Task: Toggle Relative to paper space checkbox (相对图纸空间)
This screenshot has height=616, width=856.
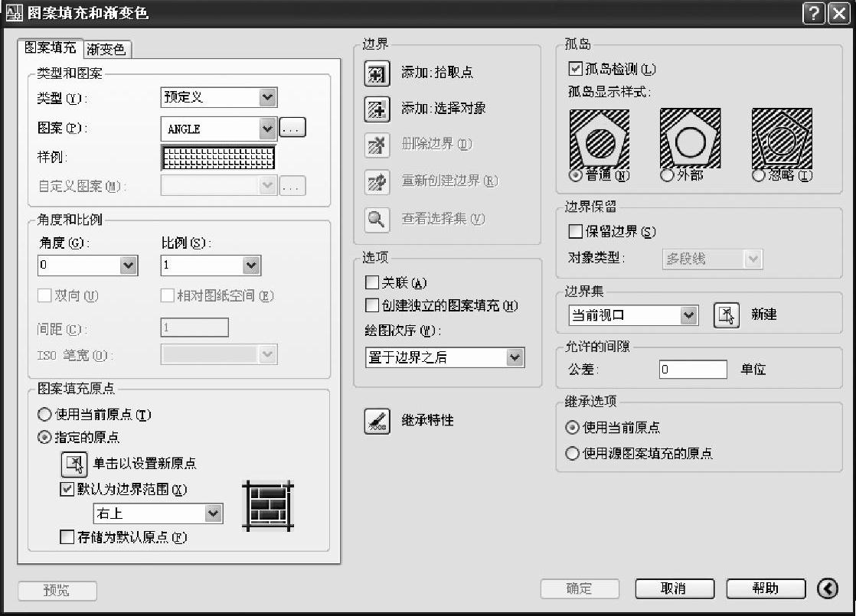Action: [x=167, y=295]
